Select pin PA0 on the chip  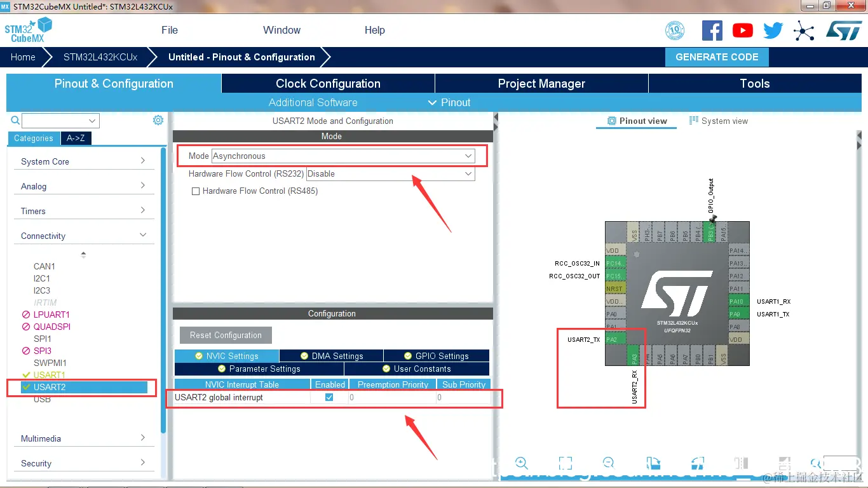(x=615, y=314)
